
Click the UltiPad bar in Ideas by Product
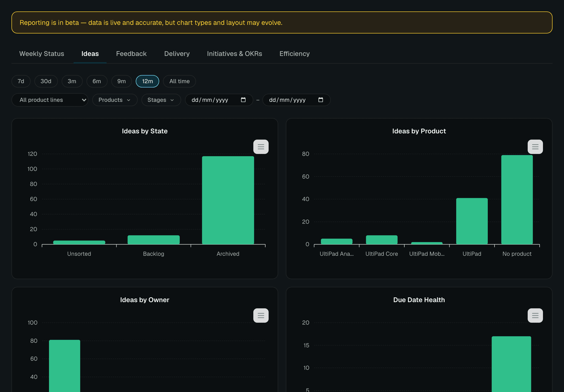[x=472, y=221]
